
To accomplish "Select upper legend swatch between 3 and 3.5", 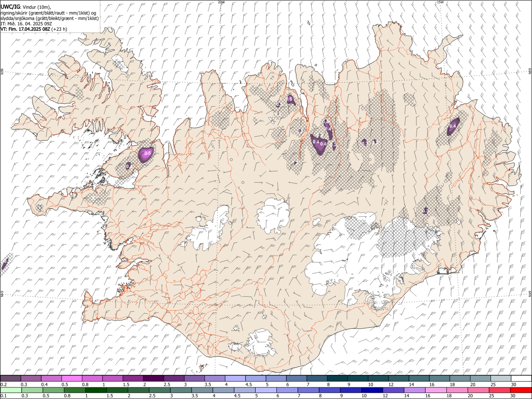I will pos(195,379).
